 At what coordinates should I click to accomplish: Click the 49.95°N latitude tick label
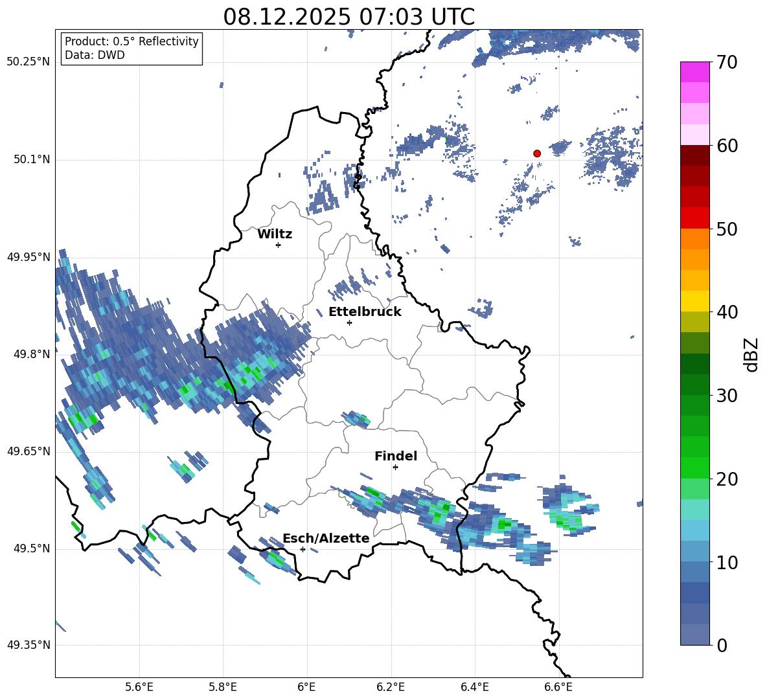tap(29, 257)
